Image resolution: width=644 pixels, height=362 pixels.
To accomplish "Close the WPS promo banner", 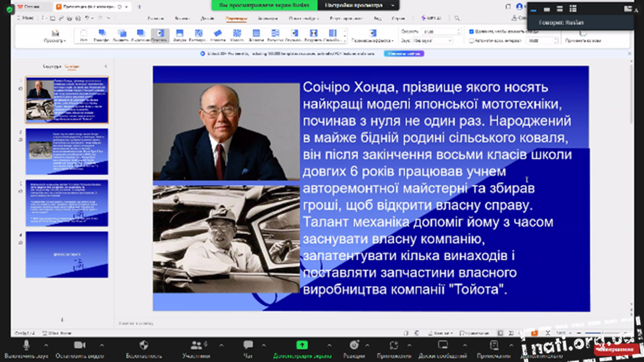I will click(629, 53).
